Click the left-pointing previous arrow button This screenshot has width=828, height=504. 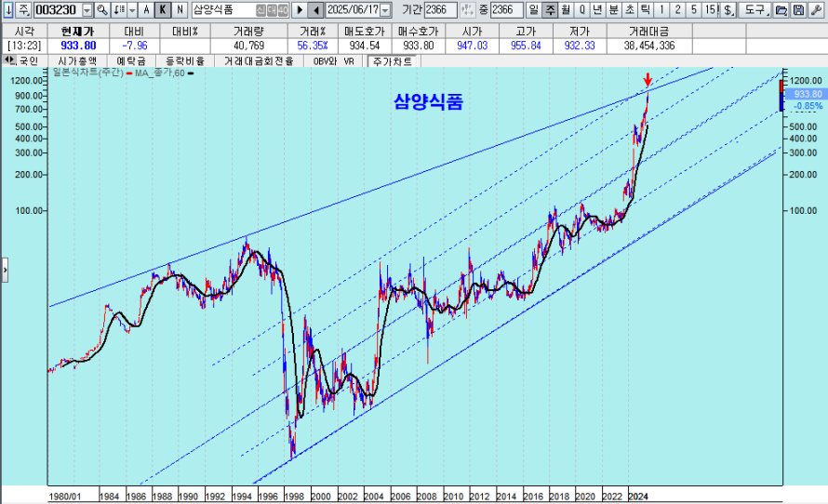315,9
